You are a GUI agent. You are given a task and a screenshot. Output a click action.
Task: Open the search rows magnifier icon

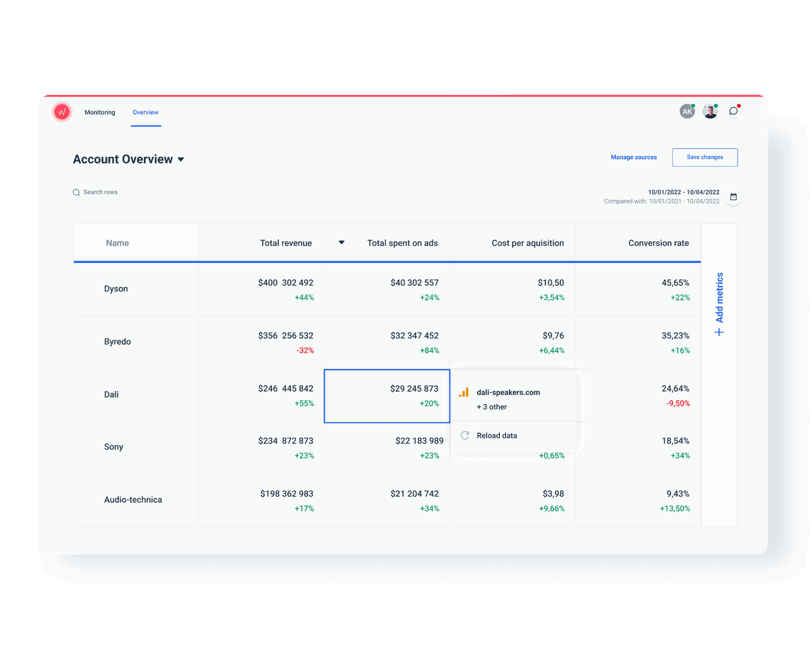pyautogui.click(x=76, y=192)
